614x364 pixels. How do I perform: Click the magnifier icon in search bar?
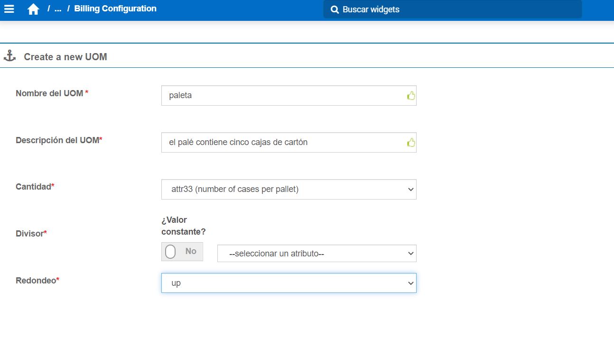tap(335, 9)
